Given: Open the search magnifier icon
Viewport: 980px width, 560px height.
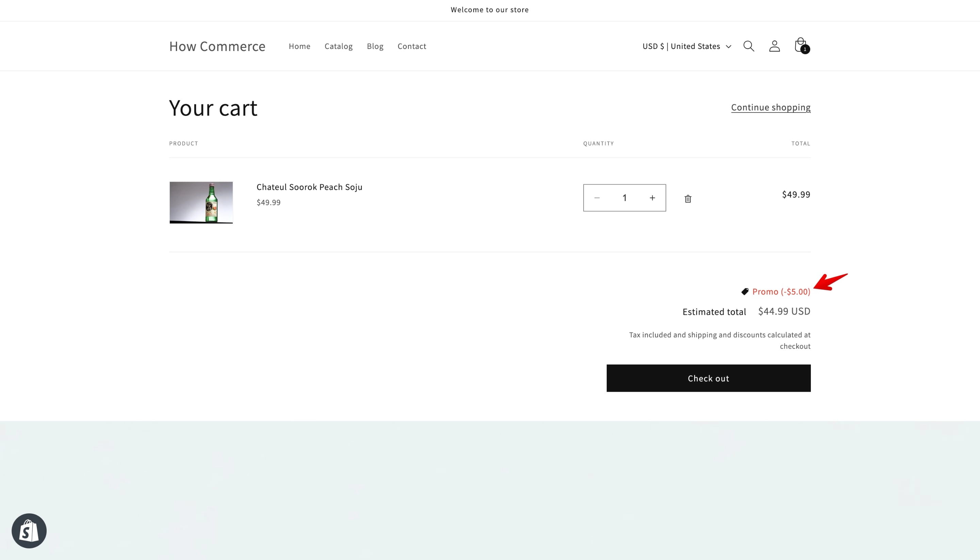Looking at the screenshot, I should pyautogui.click(x=749, y=46).
